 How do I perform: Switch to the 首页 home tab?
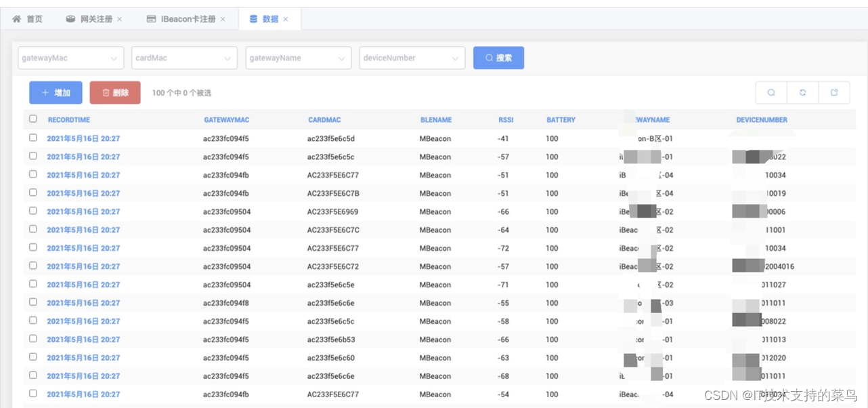(28, 19)
